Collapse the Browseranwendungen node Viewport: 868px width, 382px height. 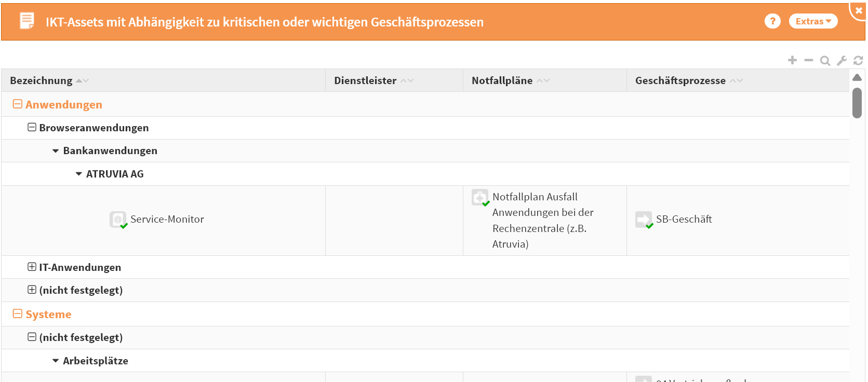[x=32, y=127]
